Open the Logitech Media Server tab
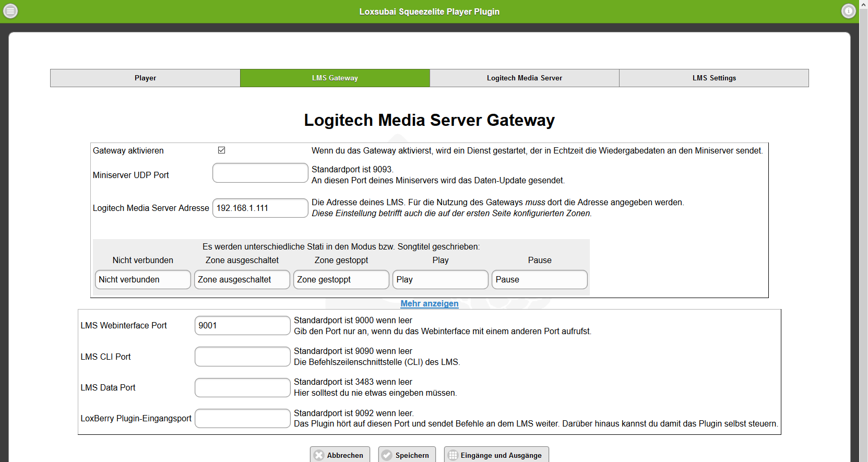This screenshot has height=462, width=868. (x=525, y=78)
